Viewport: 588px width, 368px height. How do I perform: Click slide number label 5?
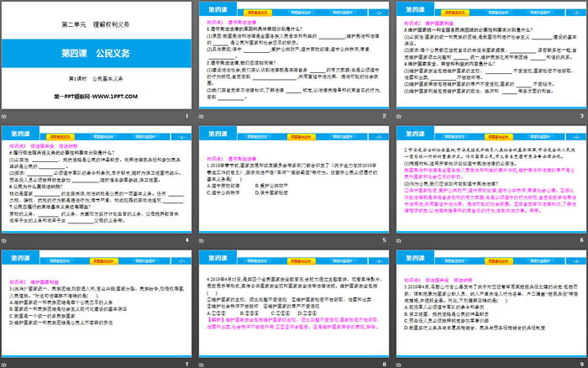pos(385,240)
